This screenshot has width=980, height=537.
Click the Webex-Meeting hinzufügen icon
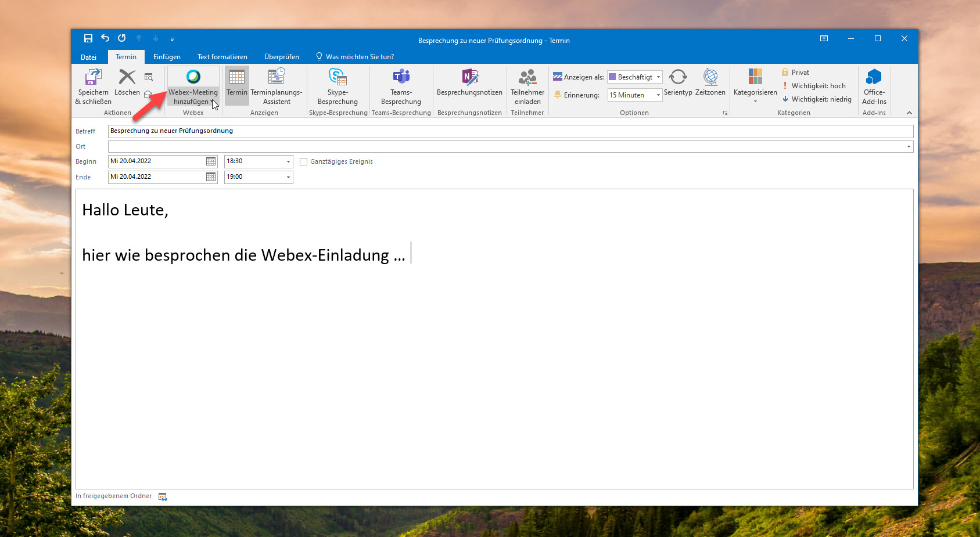point(193,77)
